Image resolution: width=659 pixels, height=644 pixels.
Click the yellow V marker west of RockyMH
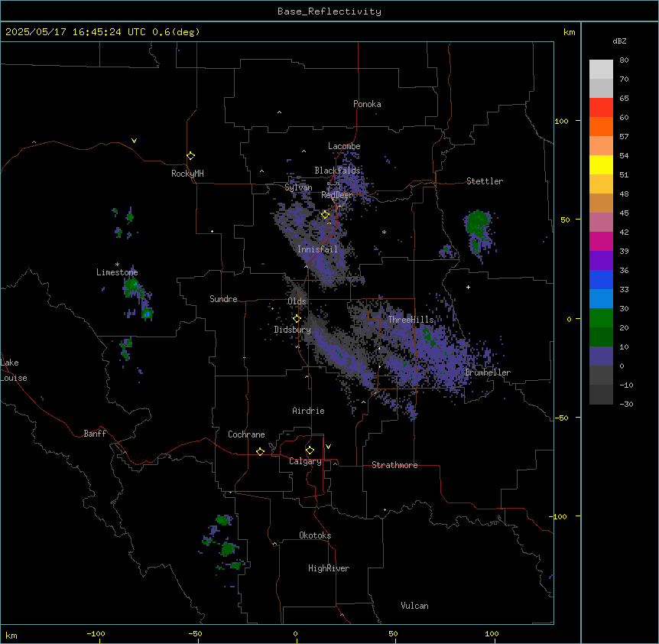click(x=134, y=141)
